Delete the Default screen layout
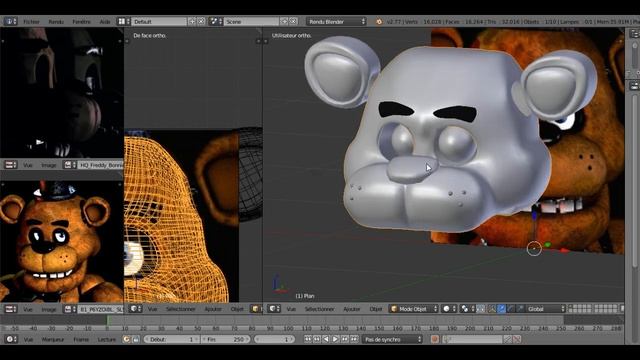 (201, 21)
